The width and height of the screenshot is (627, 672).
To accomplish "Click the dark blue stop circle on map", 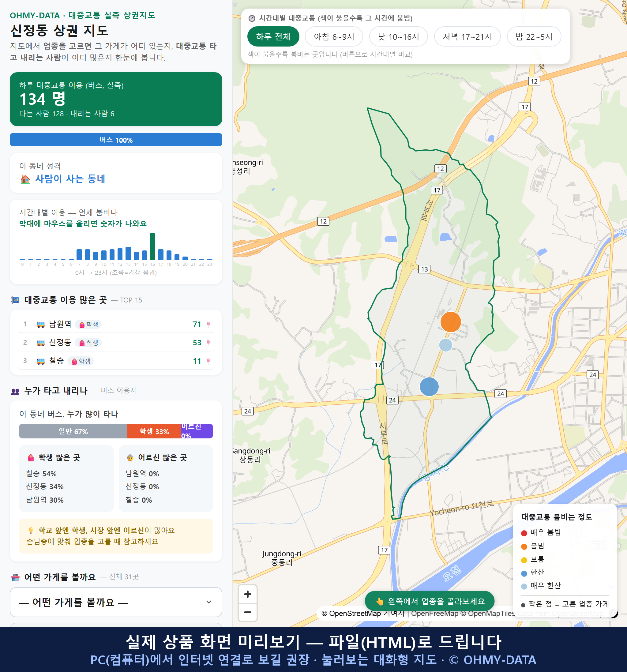I will 429,386.
